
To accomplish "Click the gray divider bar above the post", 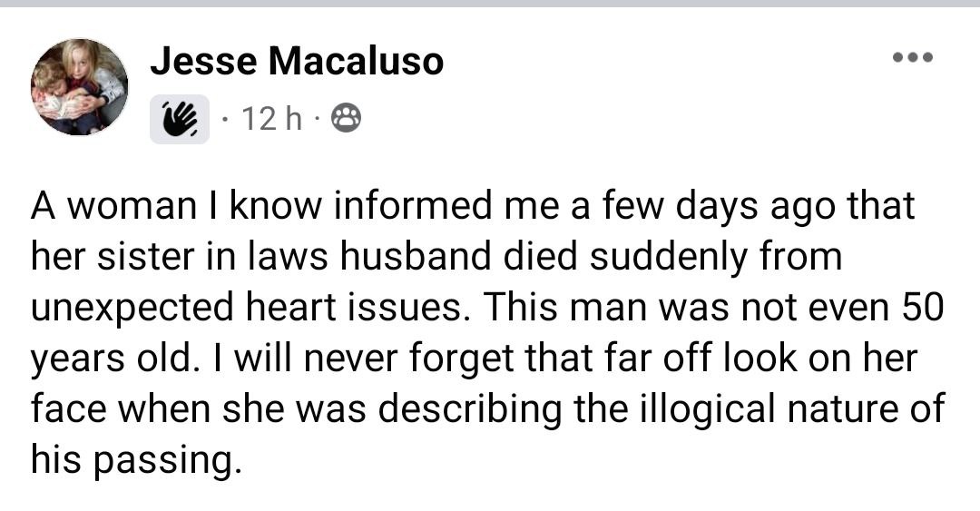I will tap(490, 5).
